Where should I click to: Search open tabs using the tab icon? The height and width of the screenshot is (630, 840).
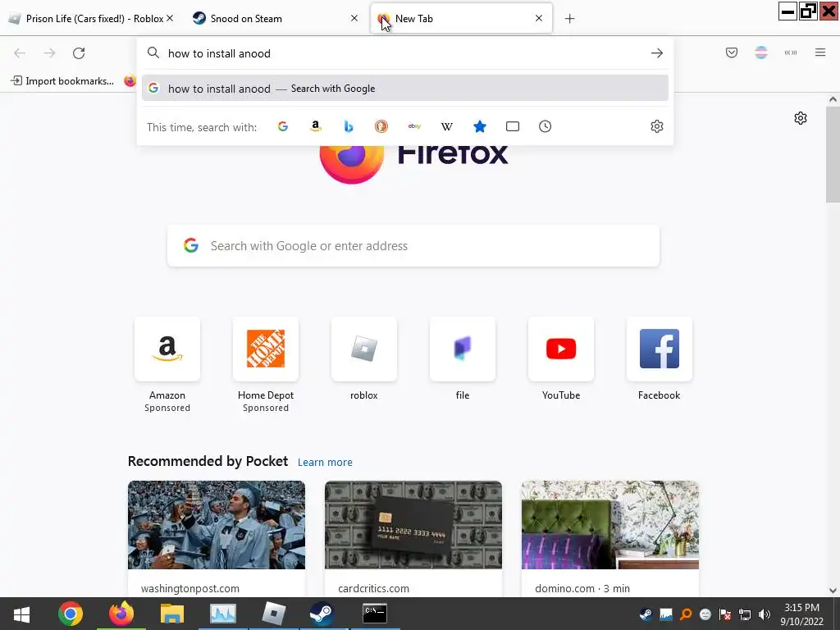click(513, 126)
